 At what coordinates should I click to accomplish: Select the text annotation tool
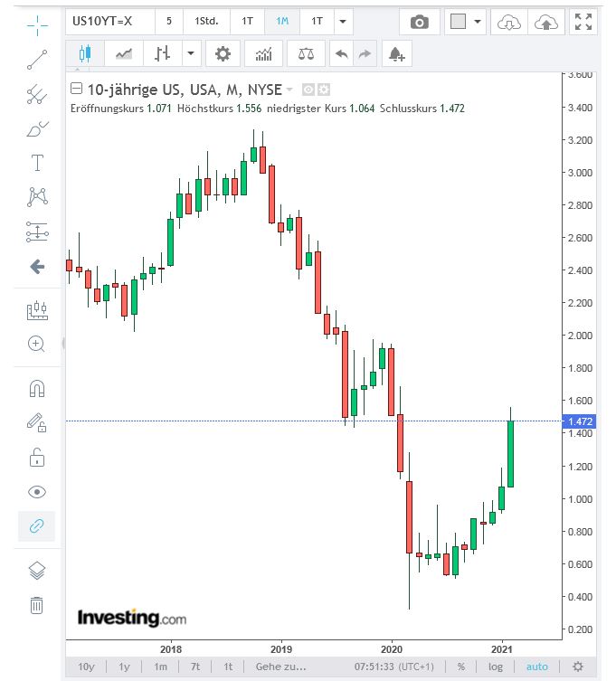[x=37, y=163]
